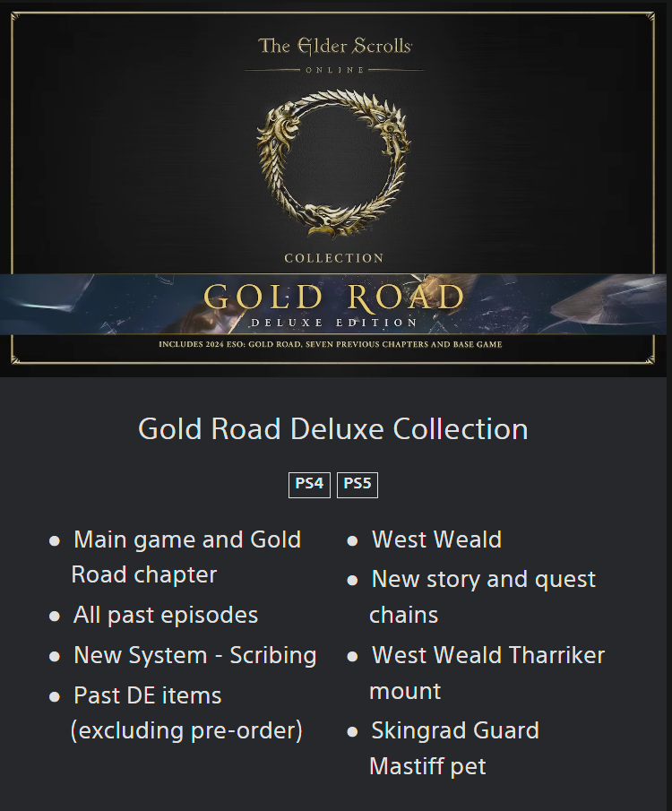Select the Gold Road Deluxe Collection title
672x811 pixels.
pos(333,428)
